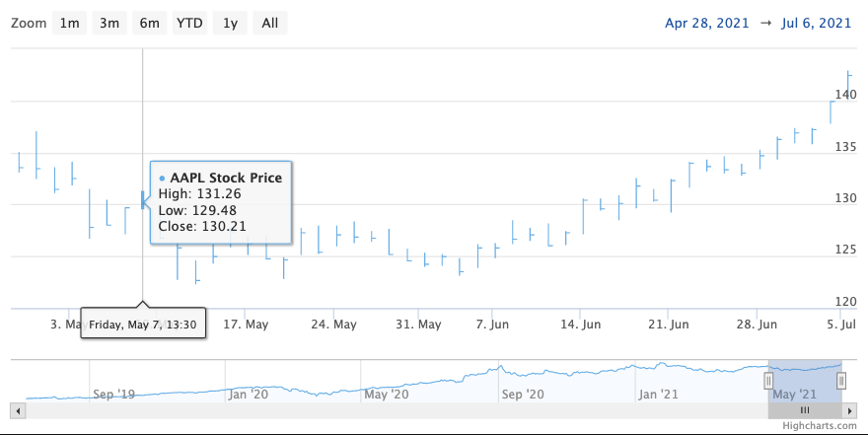Click the scrollbar thumb grip
The height and width of the screenshot is (435, 868).
click(805, 409)
